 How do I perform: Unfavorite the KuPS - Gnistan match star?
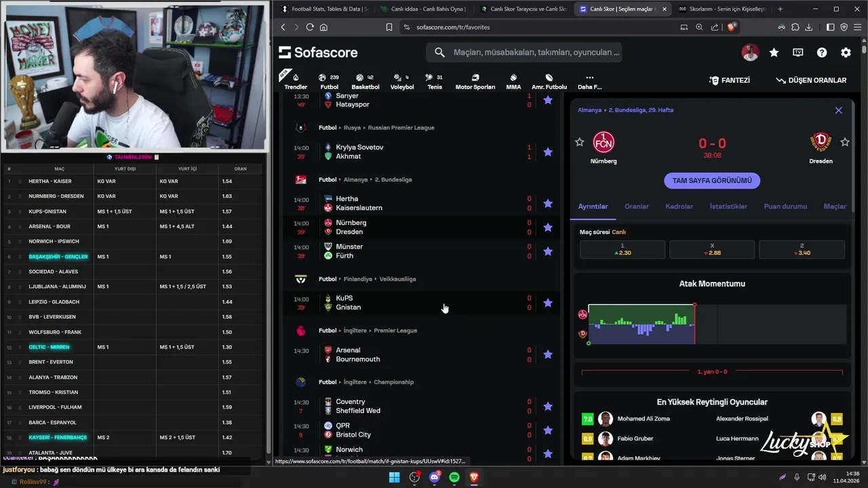(x=548, y=303)
